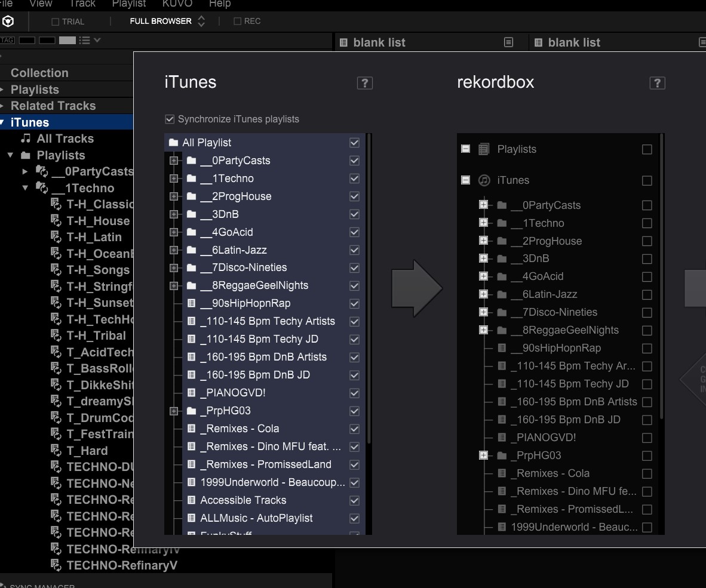The width and height of the screenshot is (706, 588).
Task: Toggle Synchronize iTunes playlists checkbox
Action: pyautogui.click(x=170, y=119)
